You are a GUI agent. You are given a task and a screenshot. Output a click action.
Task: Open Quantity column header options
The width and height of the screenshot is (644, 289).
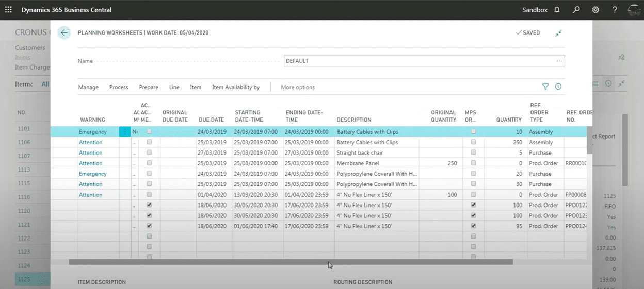coord(509,120)
